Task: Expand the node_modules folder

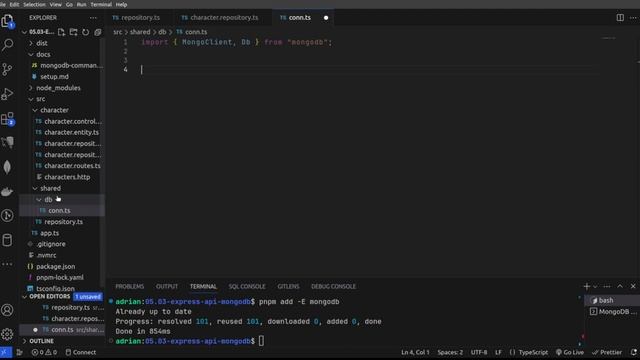Action: click(x=58, y=88)
